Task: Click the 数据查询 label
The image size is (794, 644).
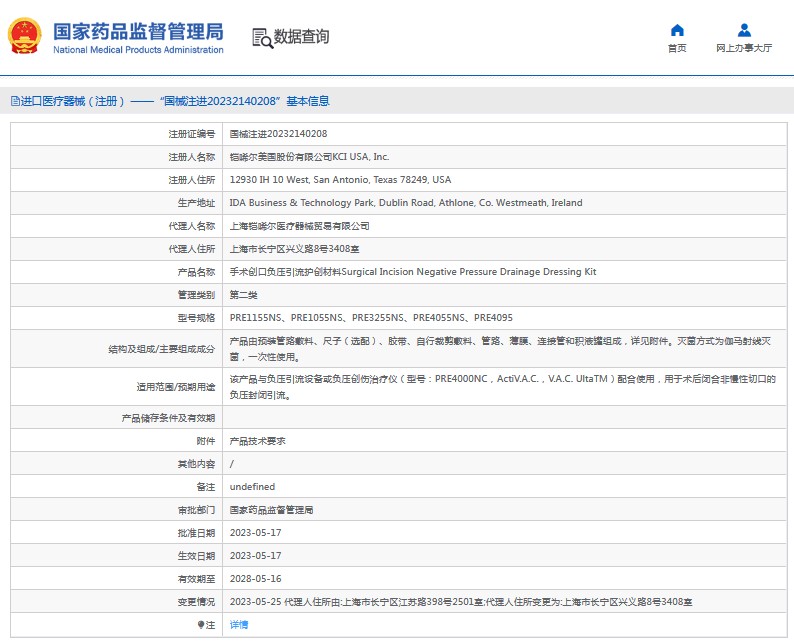Action: tap(301, 36)
